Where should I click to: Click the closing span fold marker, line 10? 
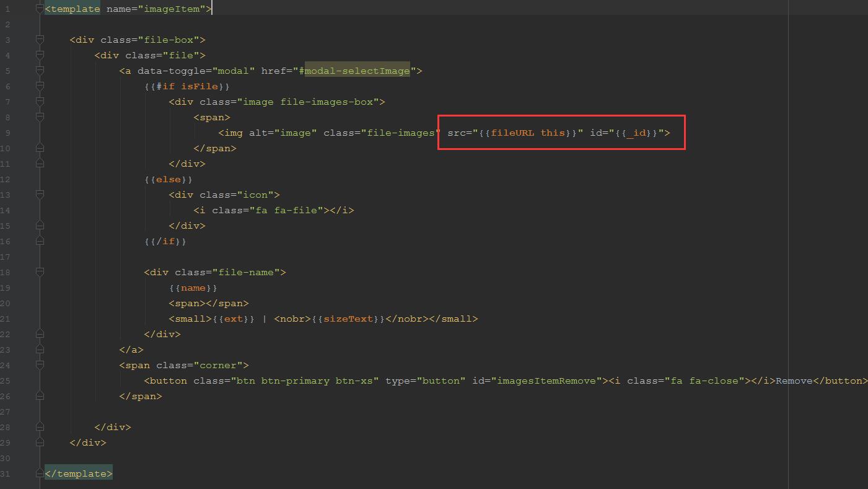pos(40,148)
